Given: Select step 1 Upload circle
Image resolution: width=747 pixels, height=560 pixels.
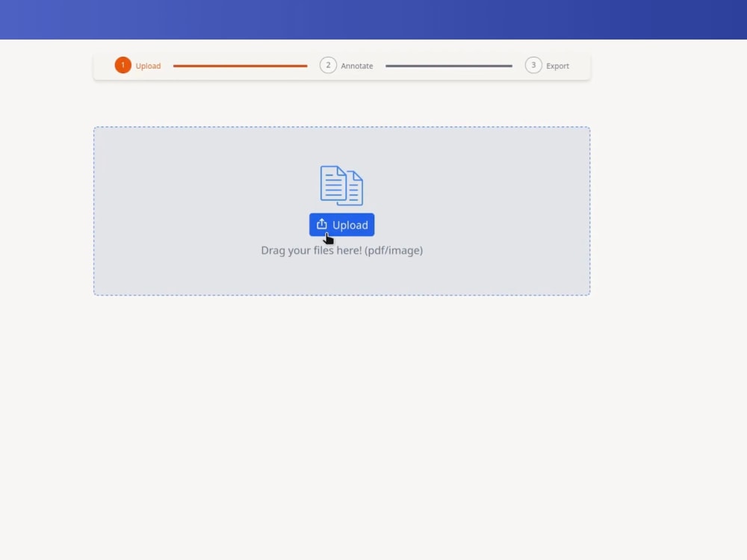Looking at the screenshot, I should click(x=123, y=65).
